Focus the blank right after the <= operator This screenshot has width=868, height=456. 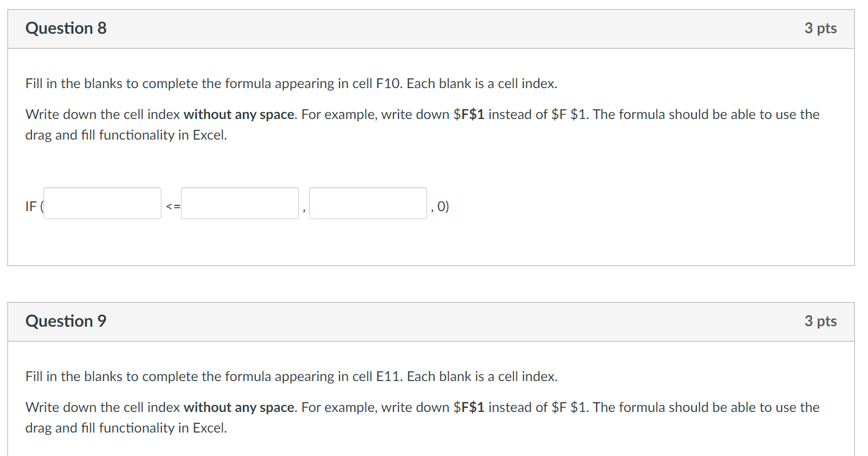coord(240,203)
